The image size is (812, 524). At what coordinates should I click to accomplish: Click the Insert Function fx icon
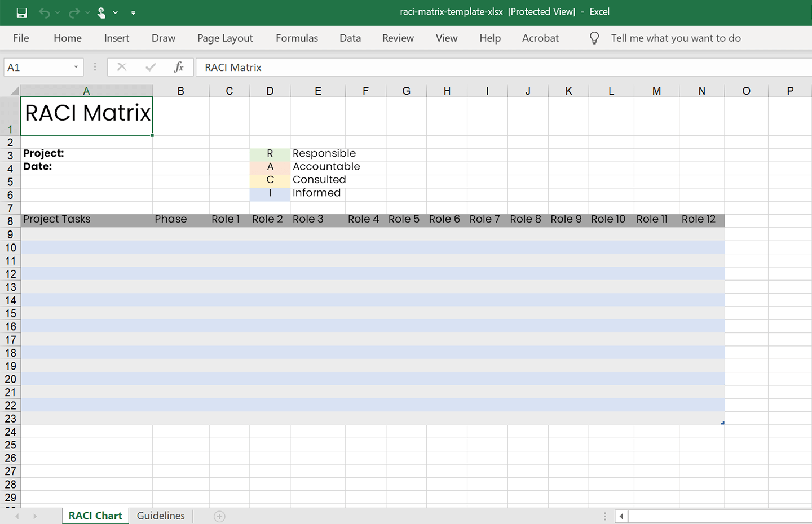point(179,67)
